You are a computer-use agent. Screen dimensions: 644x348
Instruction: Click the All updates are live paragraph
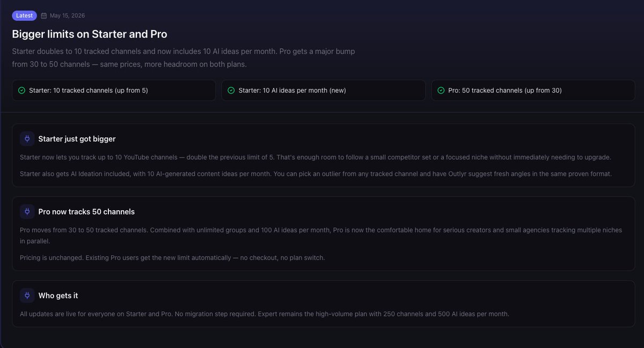[x=265, y=314]
